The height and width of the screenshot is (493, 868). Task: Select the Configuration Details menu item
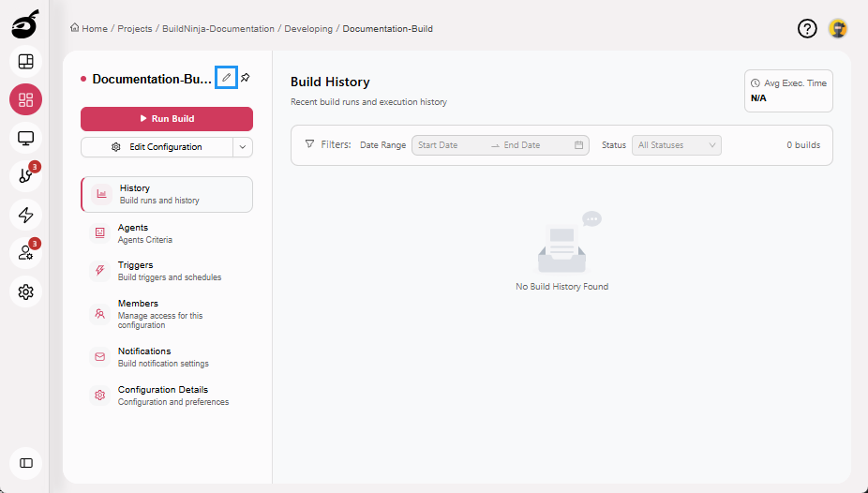(x=167, y=396)
